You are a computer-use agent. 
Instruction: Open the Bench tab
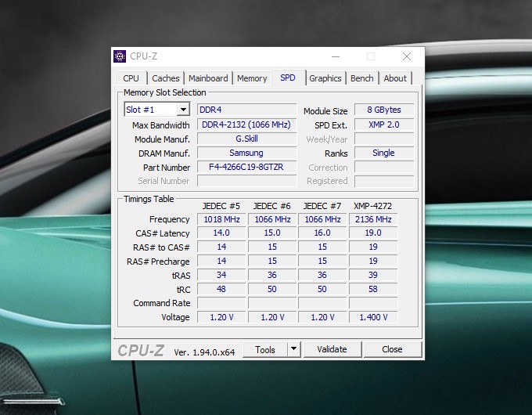coord(362,78)
